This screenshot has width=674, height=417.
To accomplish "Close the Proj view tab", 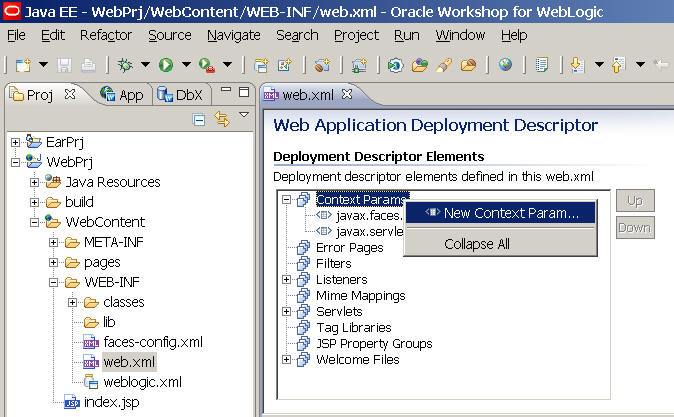I will click(70, 94).
